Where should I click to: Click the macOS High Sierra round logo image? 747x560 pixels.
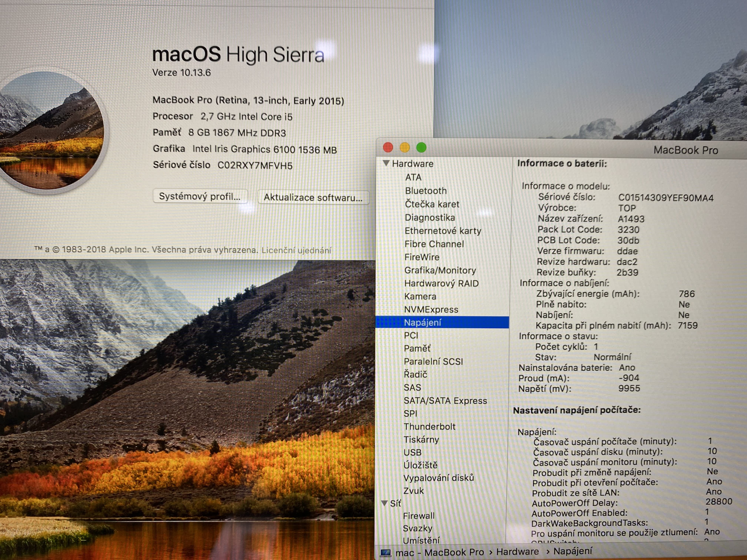tap(51, 130)
